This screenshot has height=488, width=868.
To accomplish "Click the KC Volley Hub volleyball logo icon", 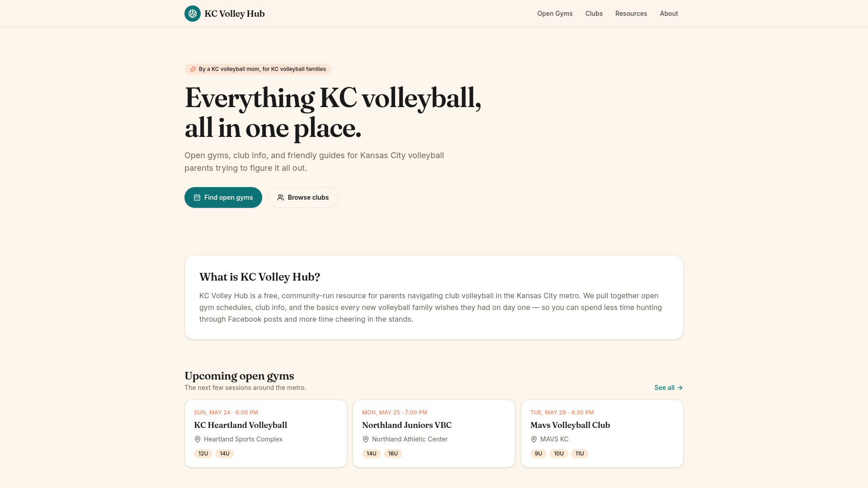I will (193, 14).
